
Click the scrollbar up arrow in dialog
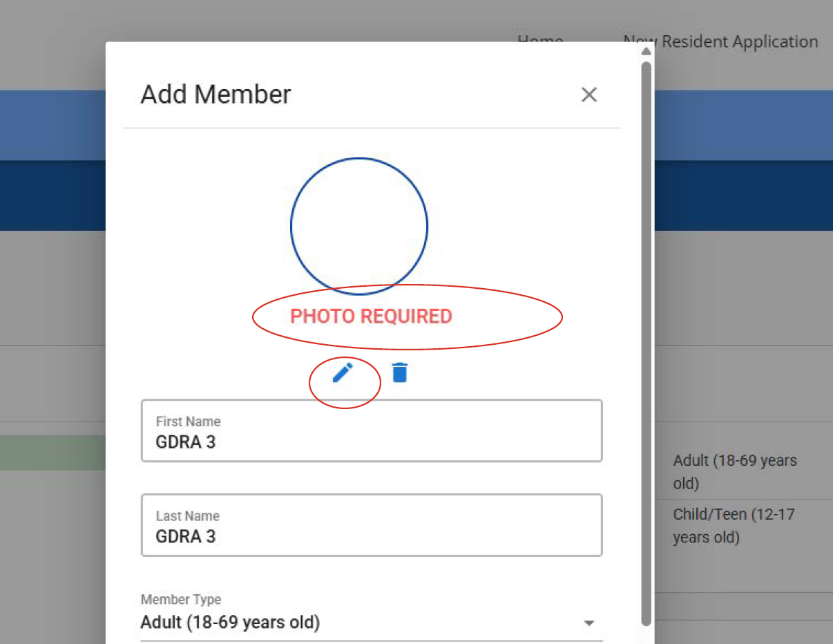point(646,51)
